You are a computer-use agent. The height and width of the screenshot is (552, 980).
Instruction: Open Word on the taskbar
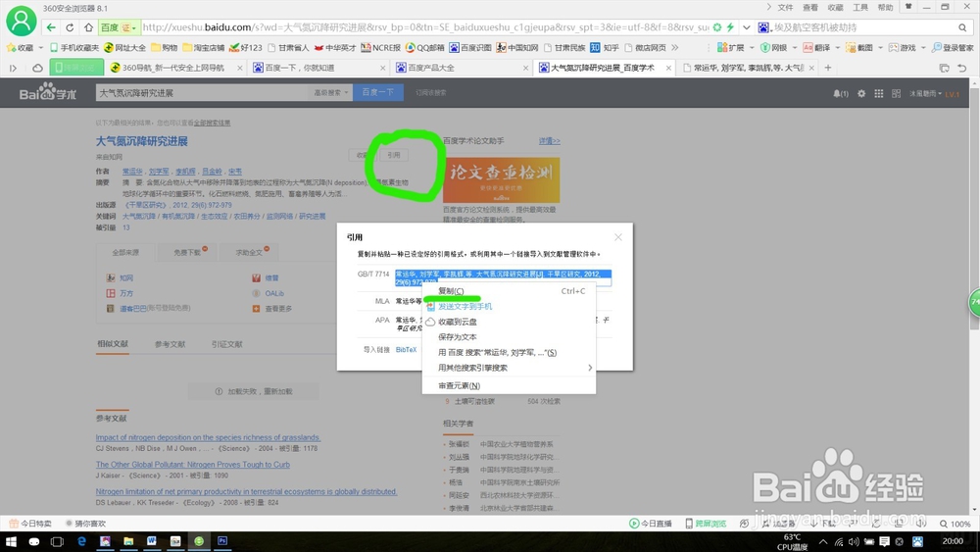[152, 541]
